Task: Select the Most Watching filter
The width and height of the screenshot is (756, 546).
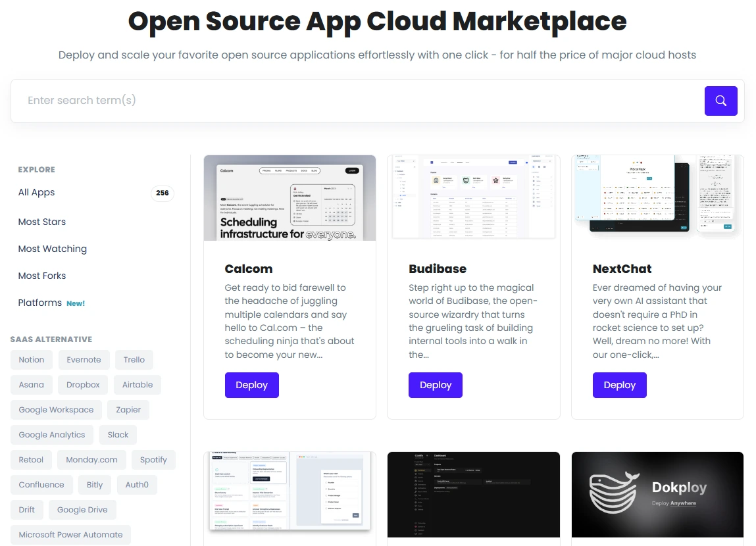Action: click(x=53, y=249)
